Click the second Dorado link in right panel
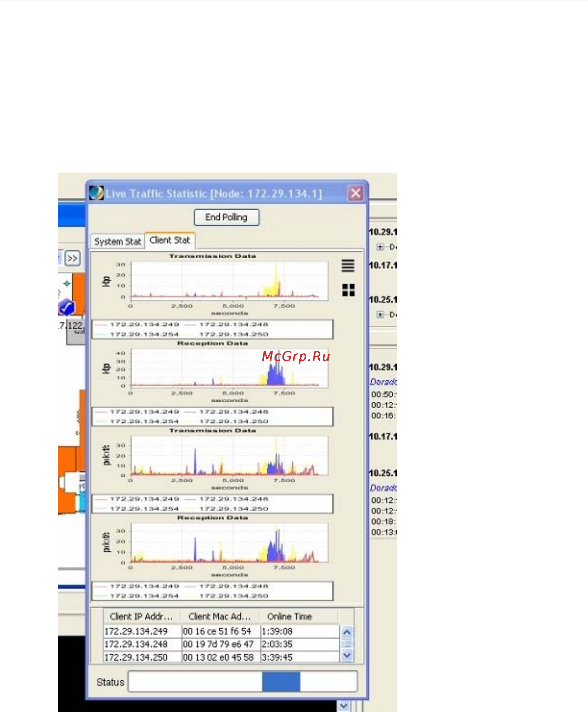The height and width of the screenshot is (712, 588). coord(383,488)
